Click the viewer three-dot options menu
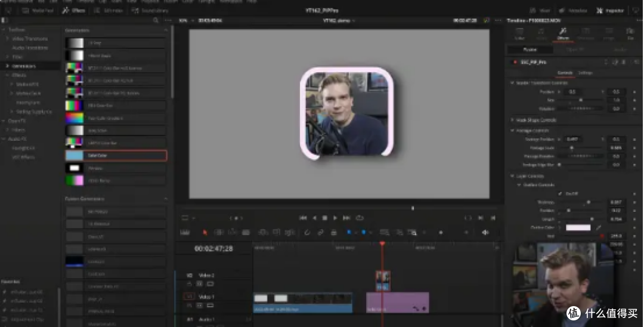Viewport: 644px width, 327px height. pos(498,20)
